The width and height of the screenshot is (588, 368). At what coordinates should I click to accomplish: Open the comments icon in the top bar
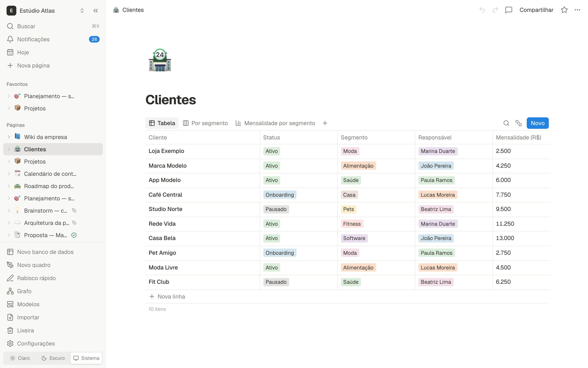click(509, 10)
